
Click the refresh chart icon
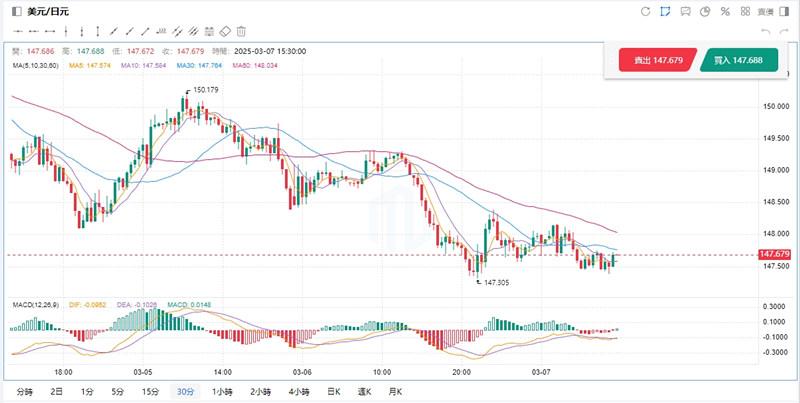[646, 11]
